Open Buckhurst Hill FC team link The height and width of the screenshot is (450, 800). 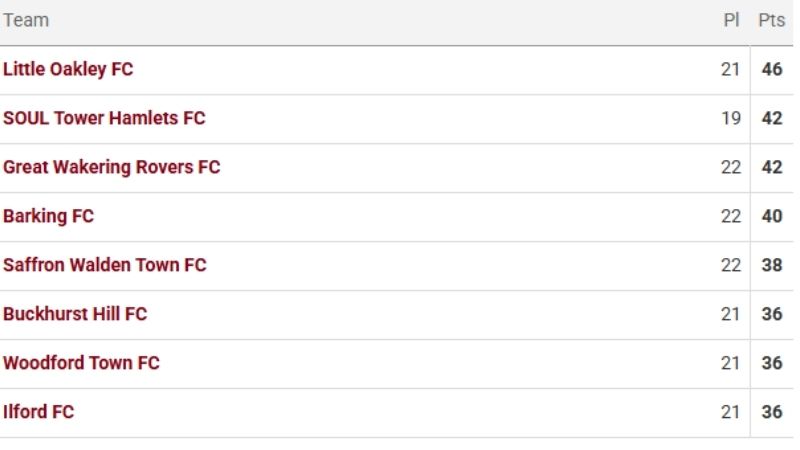(75, 314)
